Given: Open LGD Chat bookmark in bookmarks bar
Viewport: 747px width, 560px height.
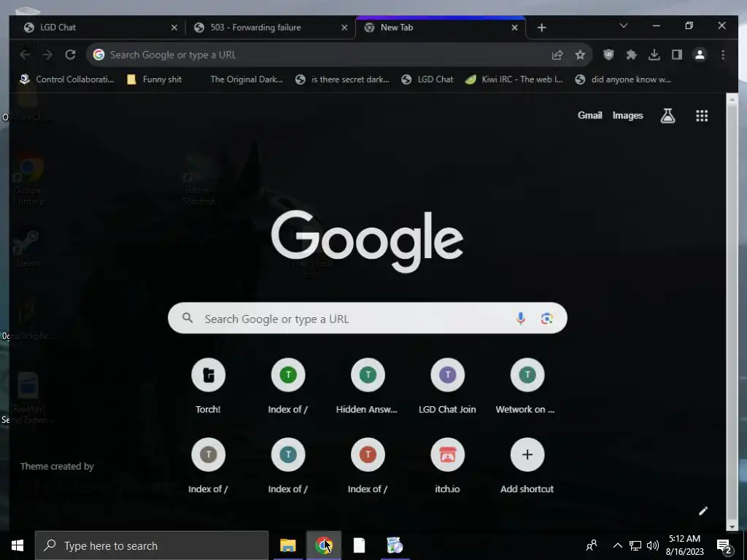Looking at the screenshot, I should [427, 79].
